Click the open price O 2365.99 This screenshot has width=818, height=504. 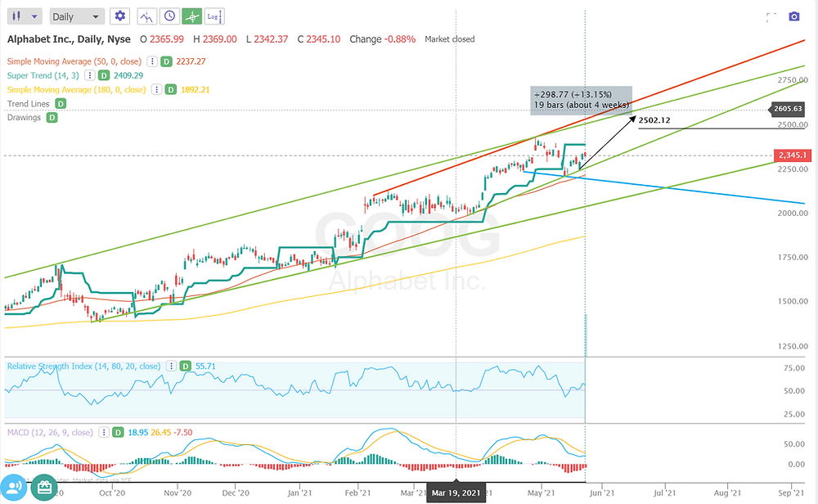tap(162, 39)
